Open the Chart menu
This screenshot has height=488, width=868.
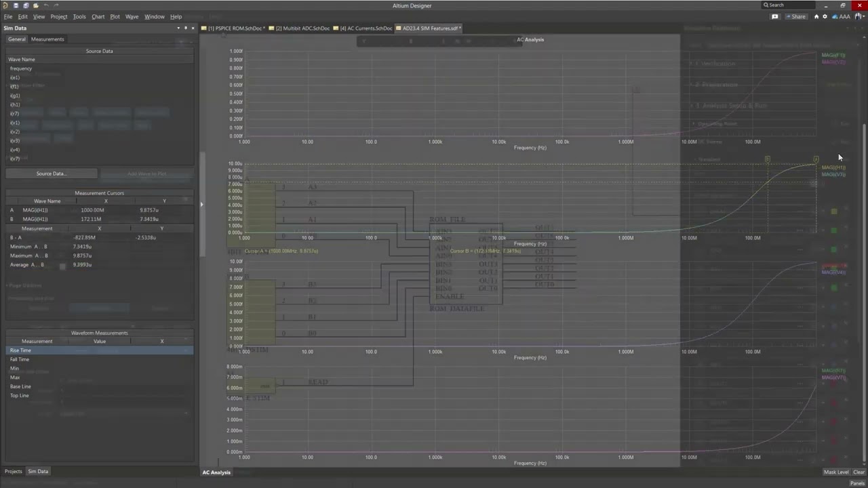point(98,16)
